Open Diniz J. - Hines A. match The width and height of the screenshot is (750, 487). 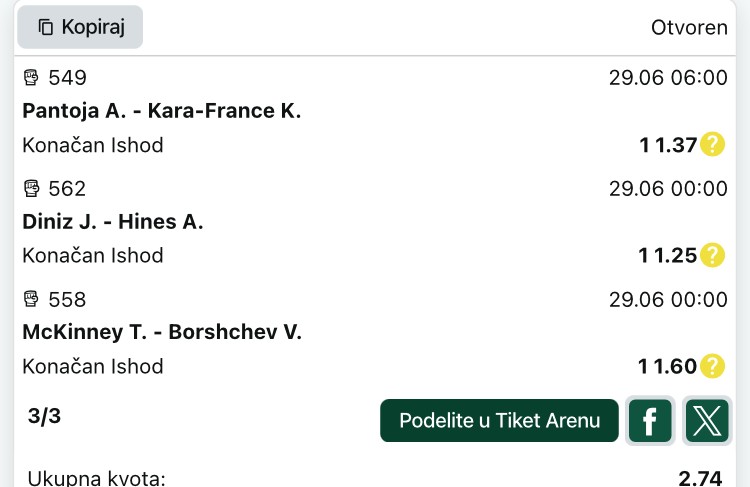(x=113, y=222)
